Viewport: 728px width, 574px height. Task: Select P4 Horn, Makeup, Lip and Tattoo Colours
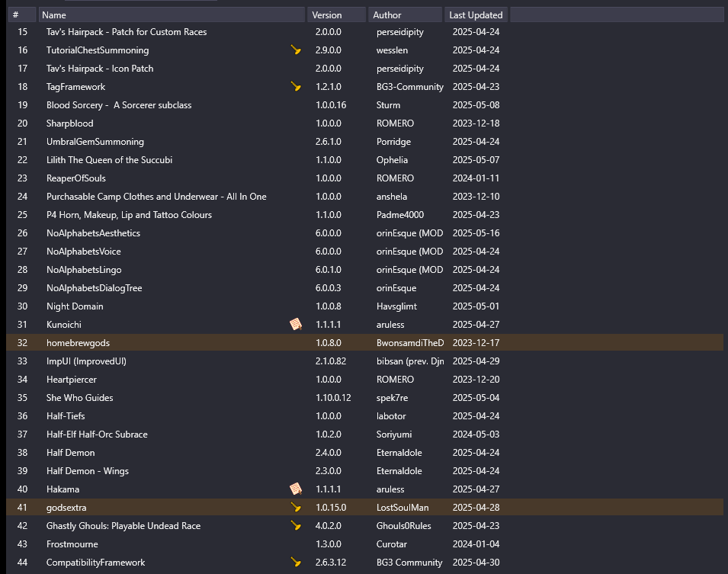(129, 214)
